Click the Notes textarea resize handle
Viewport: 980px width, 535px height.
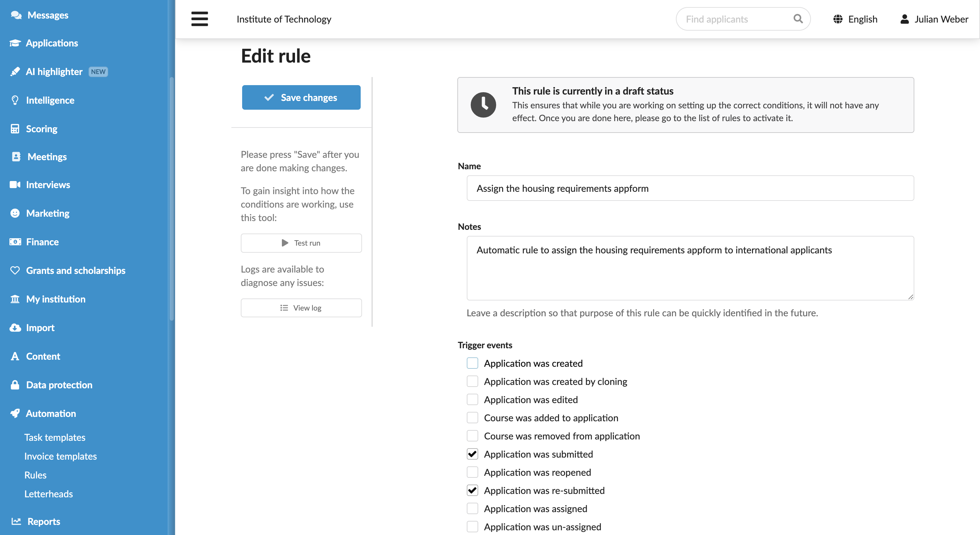(910, 297)
